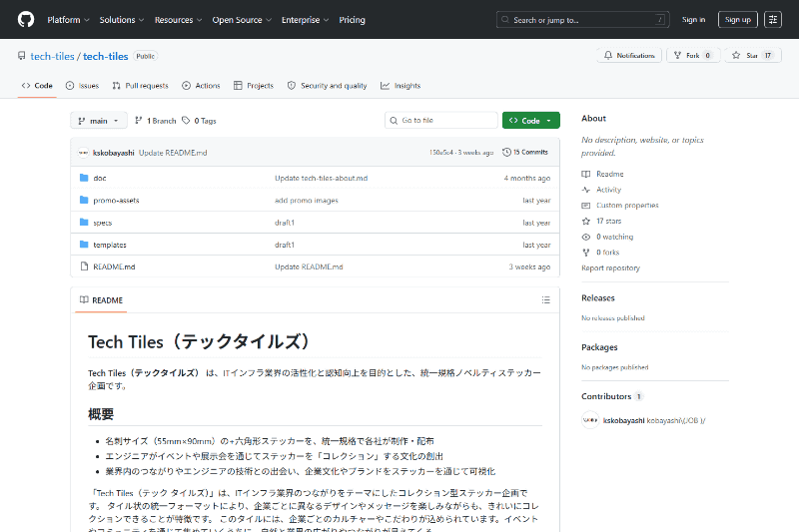Open the doc folder
799x532 pixels.
(100, 179)
